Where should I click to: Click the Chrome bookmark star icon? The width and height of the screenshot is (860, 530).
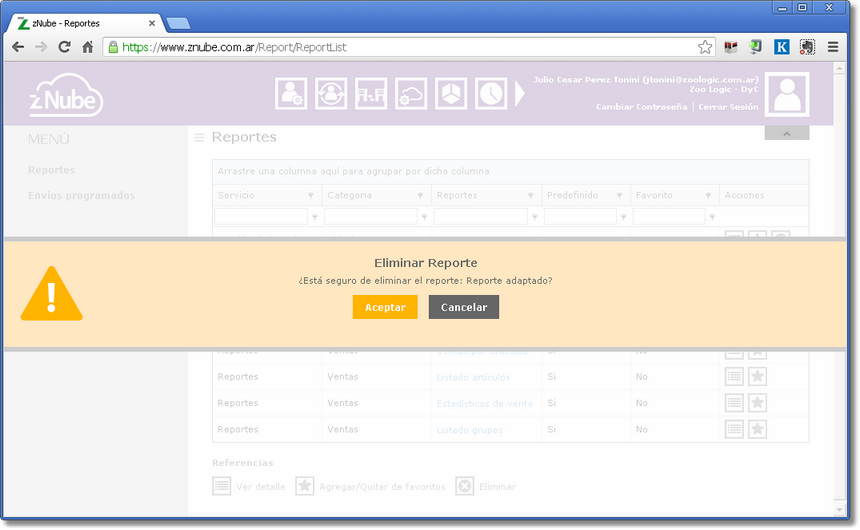[x=705, y=47]
